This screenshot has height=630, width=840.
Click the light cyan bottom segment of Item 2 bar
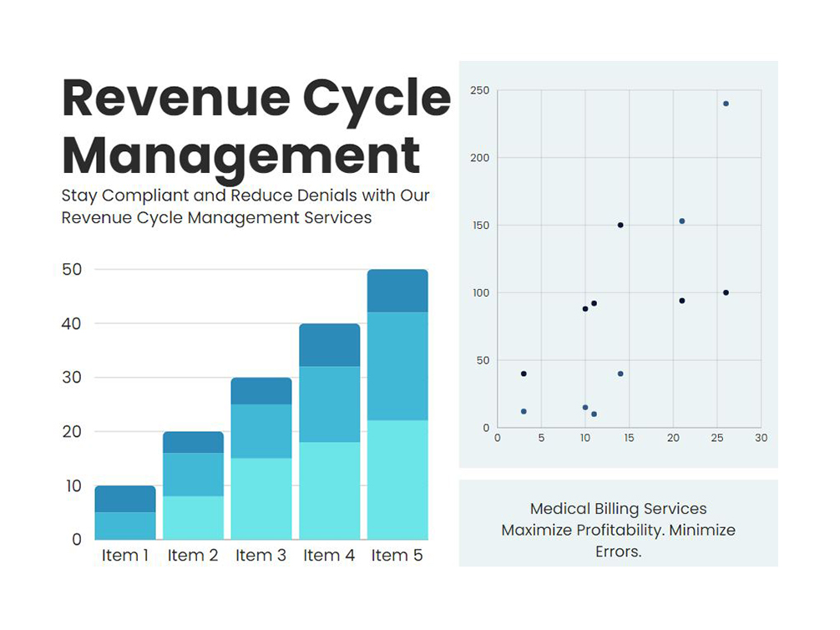click(193, 517)
